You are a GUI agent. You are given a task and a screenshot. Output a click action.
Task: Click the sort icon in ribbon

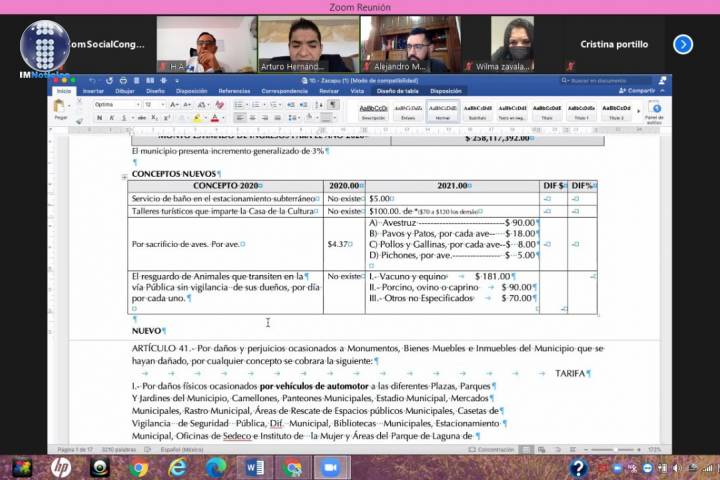(319, 105)
